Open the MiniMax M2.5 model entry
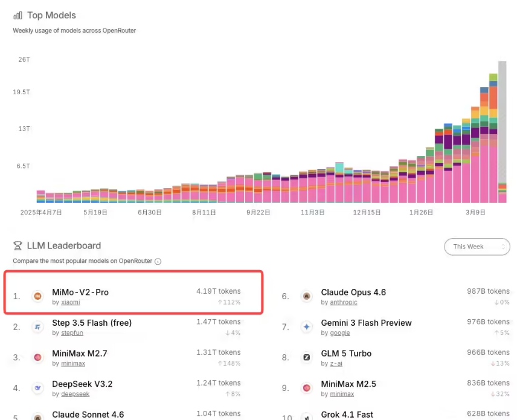 click(x=348, y=384)
